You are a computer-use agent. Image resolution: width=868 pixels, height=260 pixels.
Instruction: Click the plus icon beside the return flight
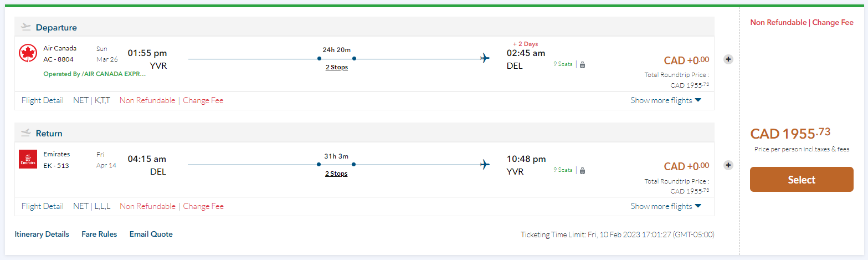pos(728,165)
